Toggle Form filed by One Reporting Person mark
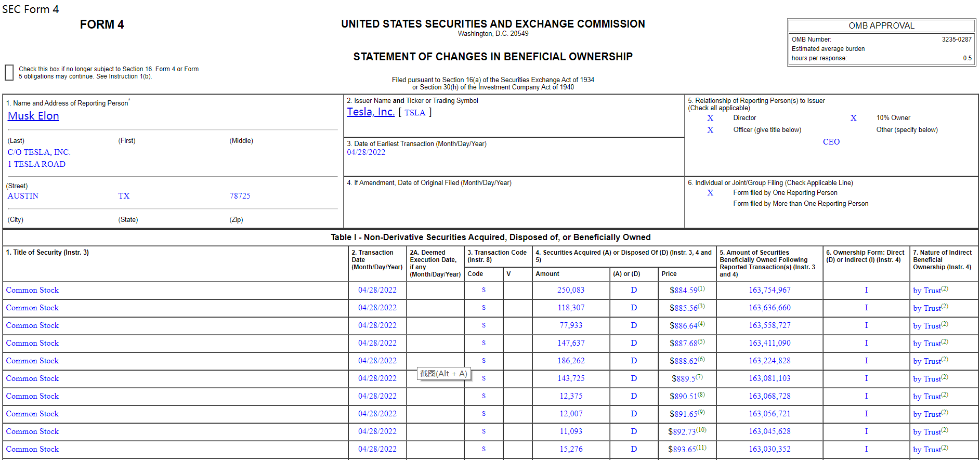The image size is (980, 460). point(710,193)
